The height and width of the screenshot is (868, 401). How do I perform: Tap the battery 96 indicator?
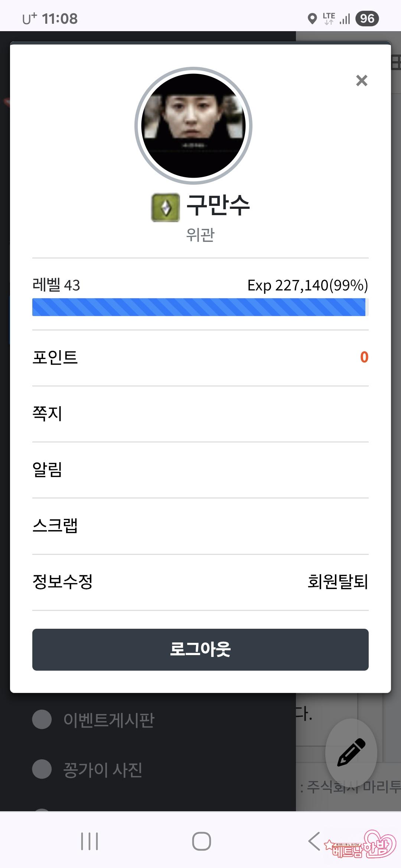point(367,19)
